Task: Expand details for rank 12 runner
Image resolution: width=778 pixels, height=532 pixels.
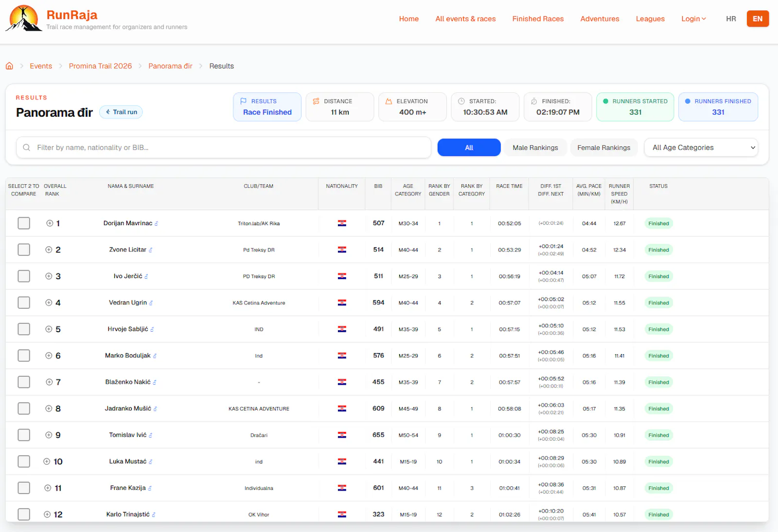Action: (47, 514)
